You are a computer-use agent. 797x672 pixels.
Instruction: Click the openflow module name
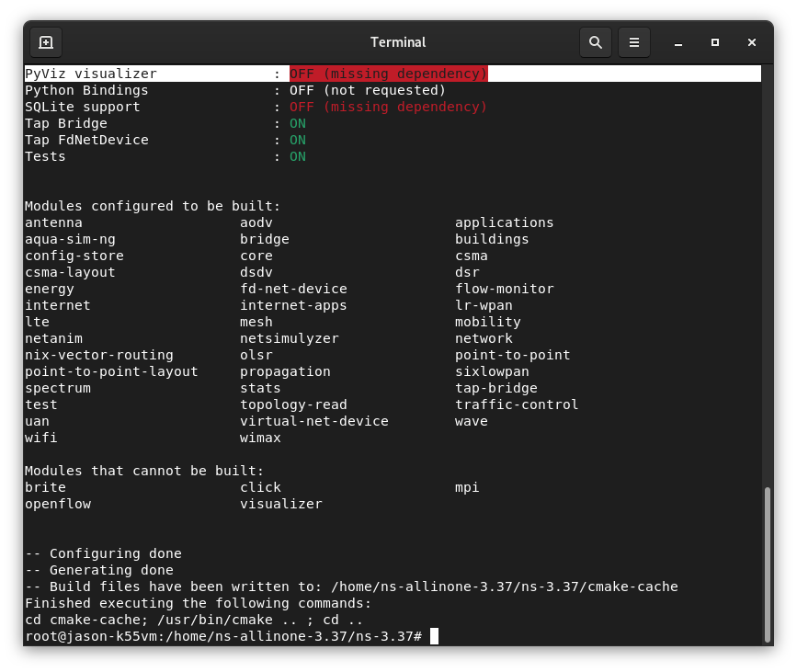coord(58,505)
